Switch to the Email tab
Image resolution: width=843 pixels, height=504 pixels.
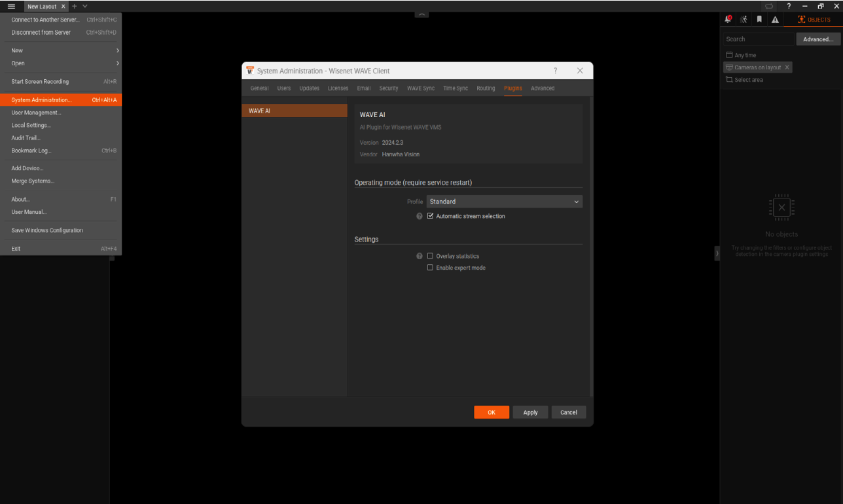[x=364, y=88]
